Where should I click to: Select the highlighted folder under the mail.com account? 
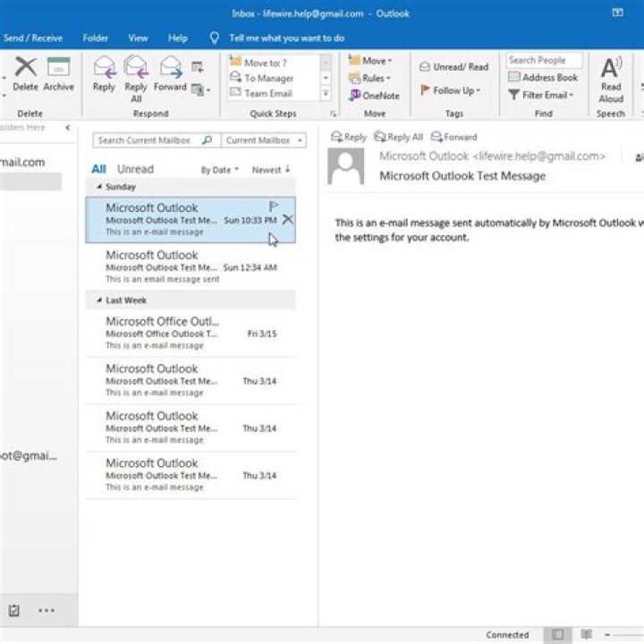coord(30,181)
